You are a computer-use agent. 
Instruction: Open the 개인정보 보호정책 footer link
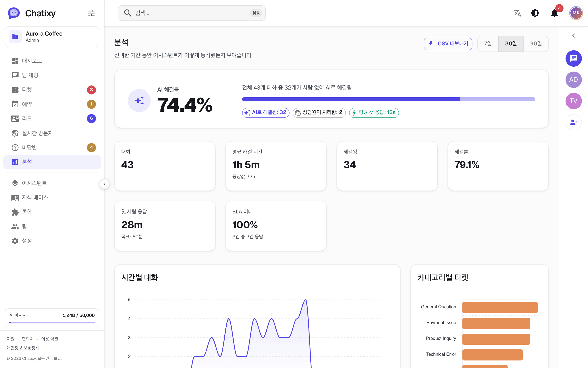(x=23, y=348)
